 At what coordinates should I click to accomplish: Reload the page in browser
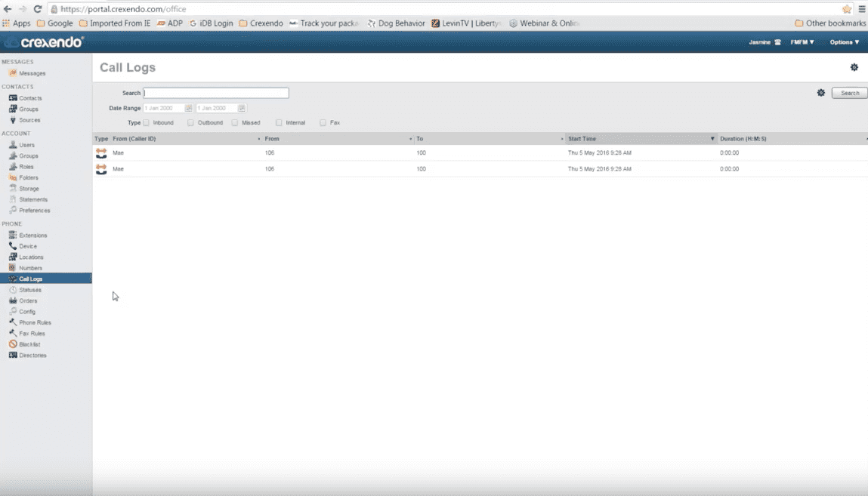(x=38, y=9)
